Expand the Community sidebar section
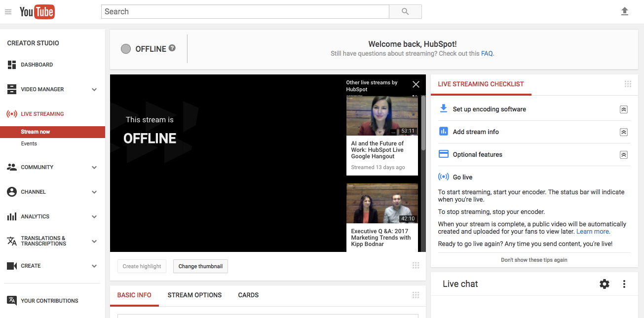This screenshot has width=644, height=318. (94, 168)
